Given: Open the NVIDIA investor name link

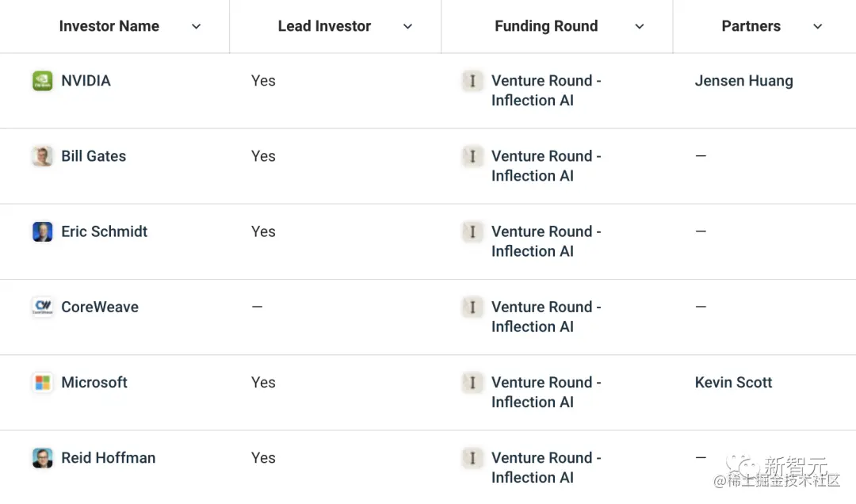Looking at the screenshot, I should click(x=86, y=81).
